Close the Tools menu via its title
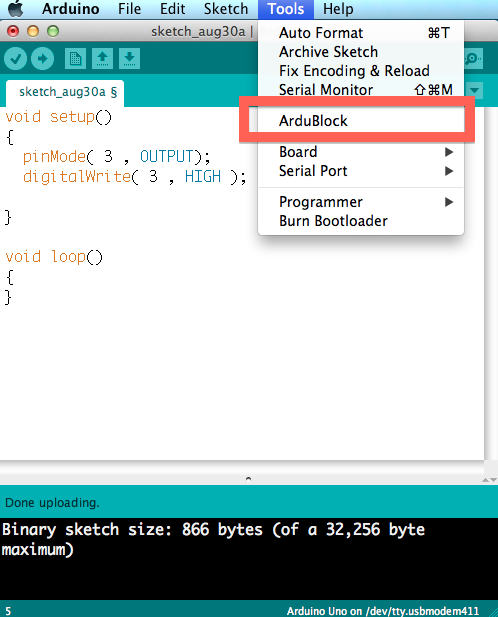This screenshot has height=617, width=498. 286,9
